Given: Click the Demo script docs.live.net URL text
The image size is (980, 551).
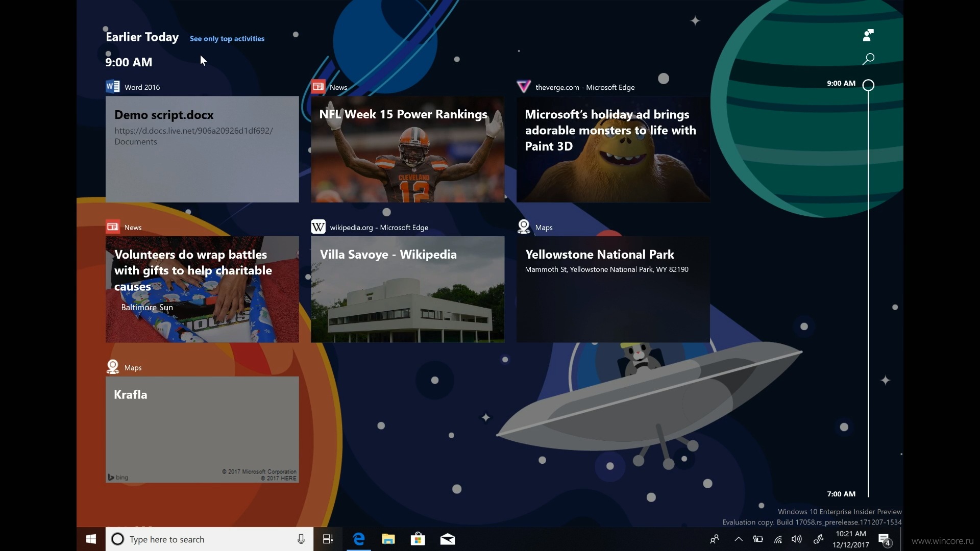Looking at the screenshot, I should pos(193,136).
